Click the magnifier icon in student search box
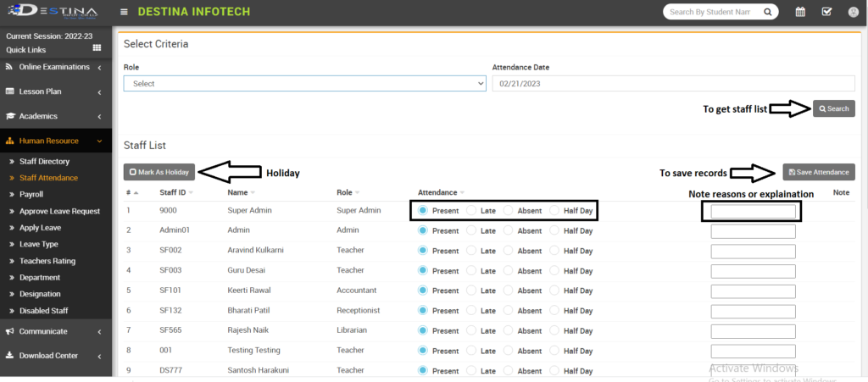This screenshot has width=868, height=382. tap(766, 12)
